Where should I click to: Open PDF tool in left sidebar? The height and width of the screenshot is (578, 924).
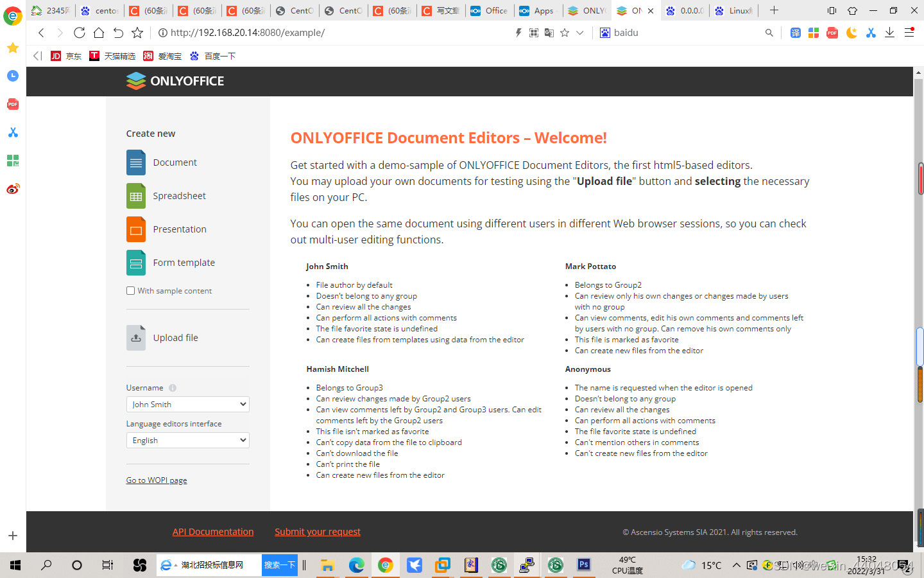coord(13,104)
